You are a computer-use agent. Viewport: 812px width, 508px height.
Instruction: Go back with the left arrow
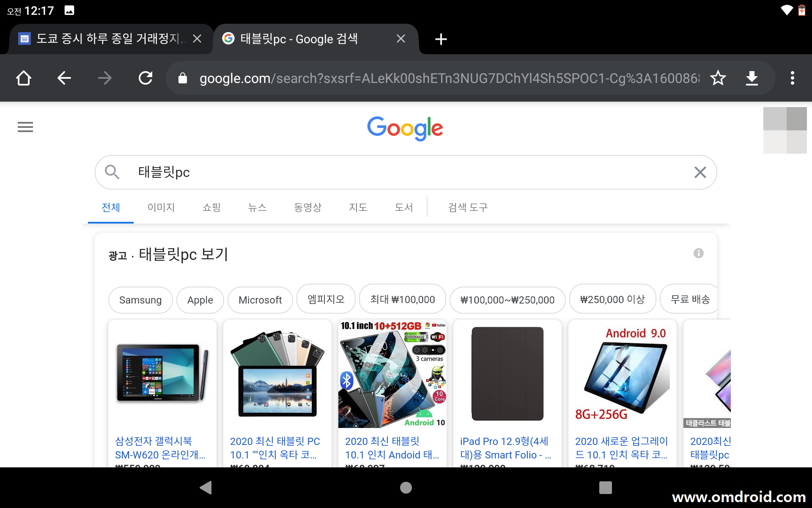click(64, 78)
